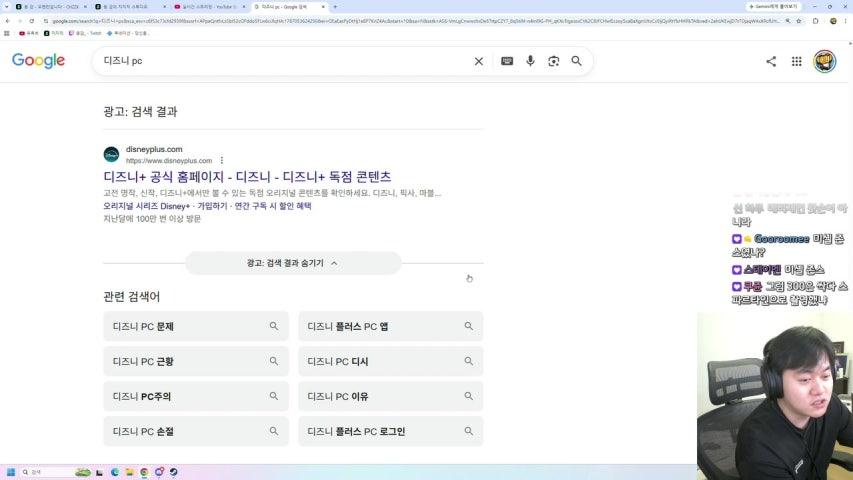Search related term 디즈니 플러스 PC 앱

point(391,326)
